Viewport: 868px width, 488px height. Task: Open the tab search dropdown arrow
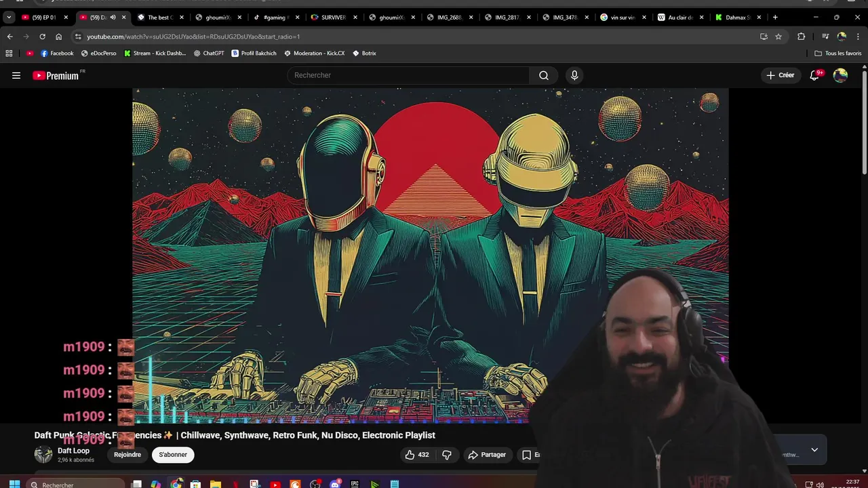(9, 17)
